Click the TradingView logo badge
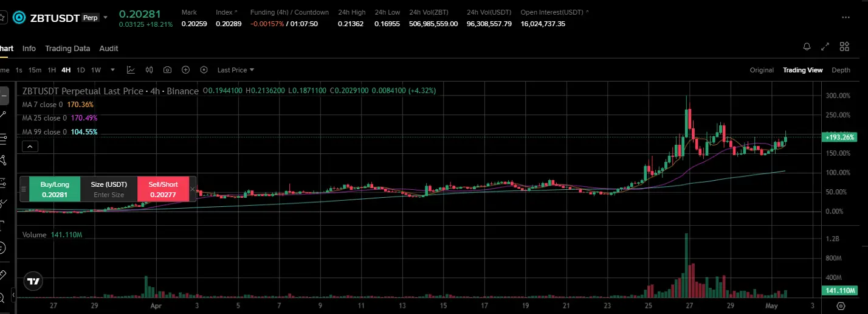This screenshot has height=314, width=868. tap(33, 281)
